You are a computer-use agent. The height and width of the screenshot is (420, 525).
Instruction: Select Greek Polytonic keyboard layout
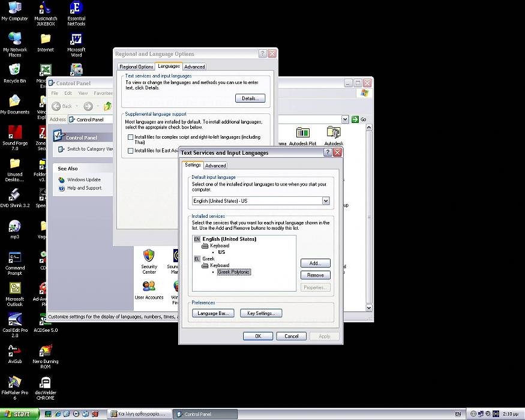234,272
